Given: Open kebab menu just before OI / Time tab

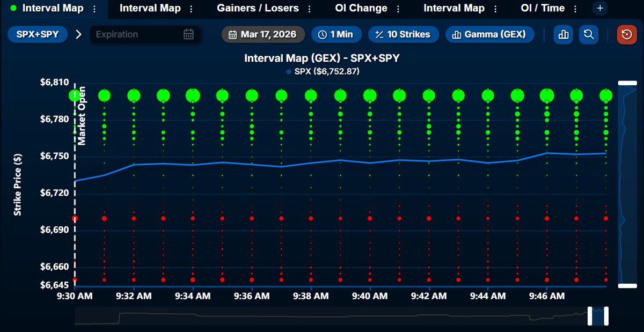Looking at the screenshot, I should click(x=495, y=9).
